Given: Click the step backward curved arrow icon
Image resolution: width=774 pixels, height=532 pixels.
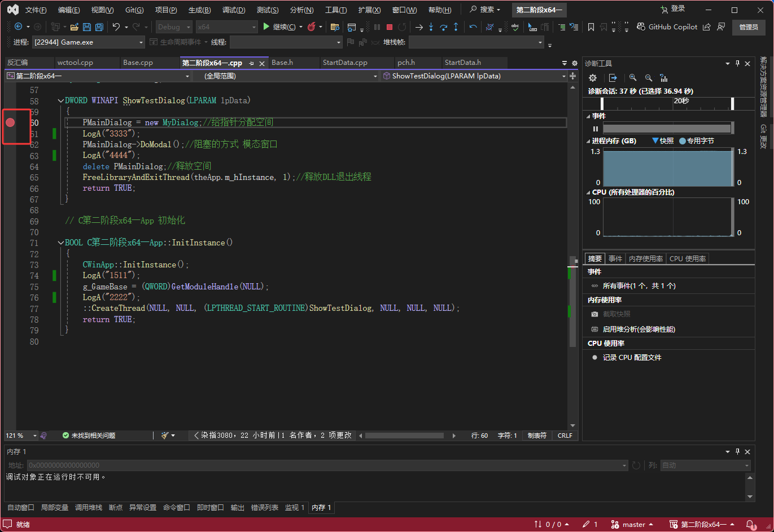Looking at the screenshot, I should (473, 27).
